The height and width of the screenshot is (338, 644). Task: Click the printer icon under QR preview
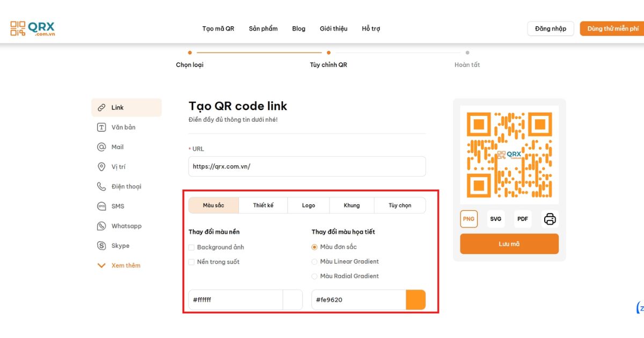coord(550,219)
